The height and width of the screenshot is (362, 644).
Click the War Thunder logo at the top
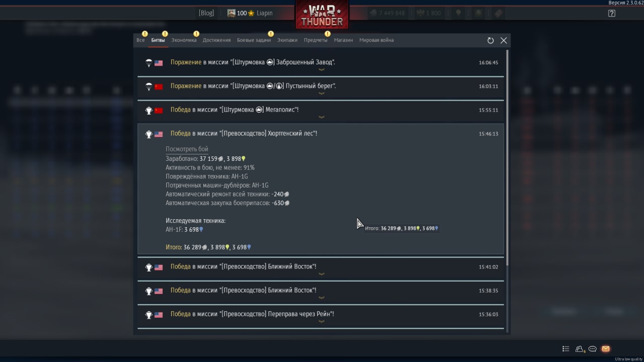pyautogui.click(x=322, y=15)
